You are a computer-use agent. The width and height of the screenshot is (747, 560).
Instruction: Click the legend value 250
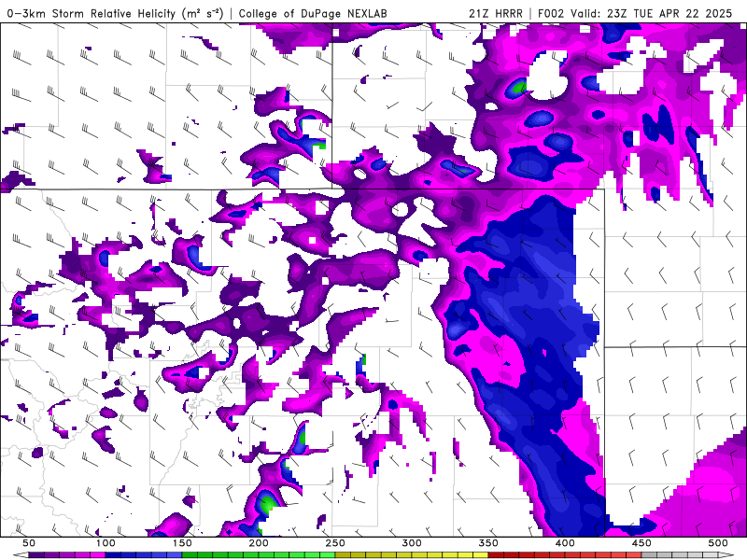(x=335, y=543)
